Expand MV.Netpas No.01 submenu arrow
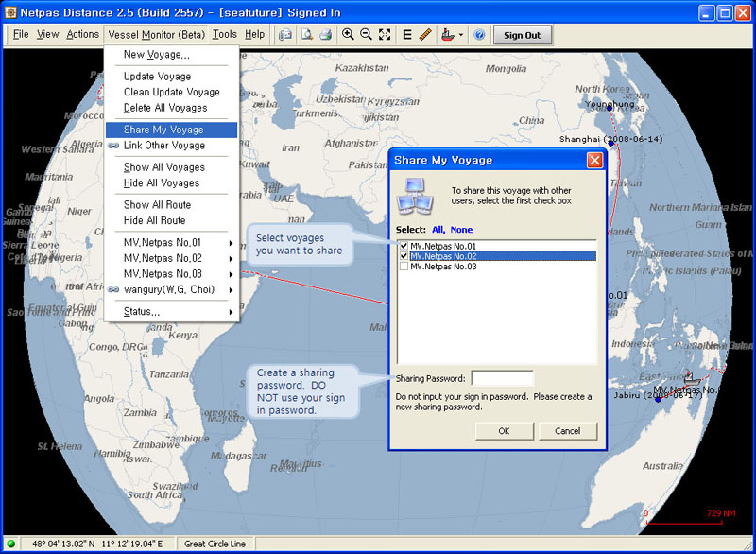756x554 pixels. pos(231,243)
